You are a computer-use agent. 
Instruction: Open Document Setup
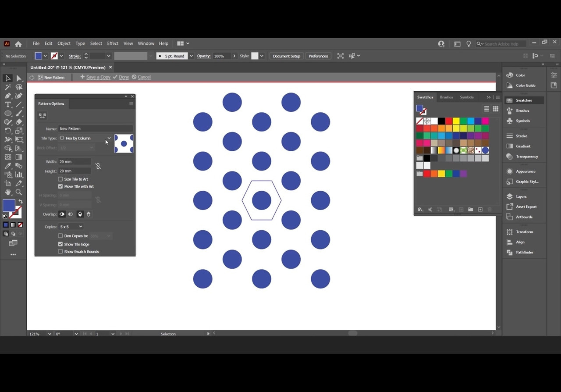287,56
